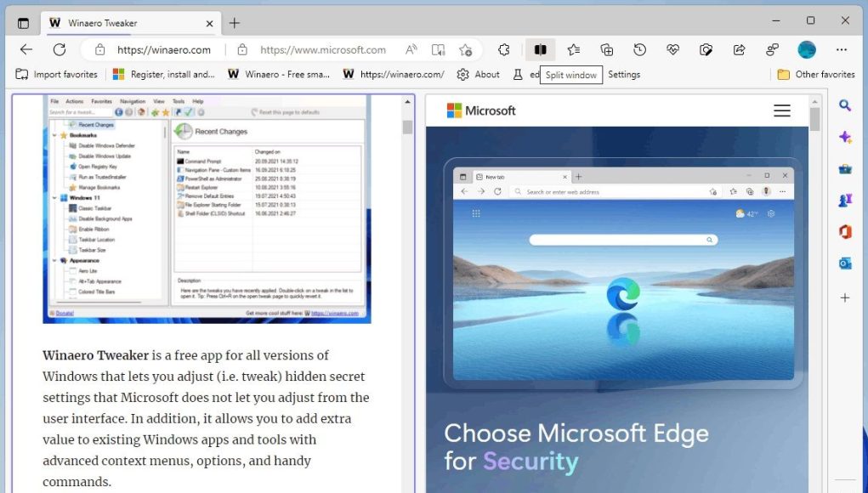Image resolution: width=868 pixels, height=493 pixels.
Task: Open a new tab with plus button
Action: coord(234,23)
